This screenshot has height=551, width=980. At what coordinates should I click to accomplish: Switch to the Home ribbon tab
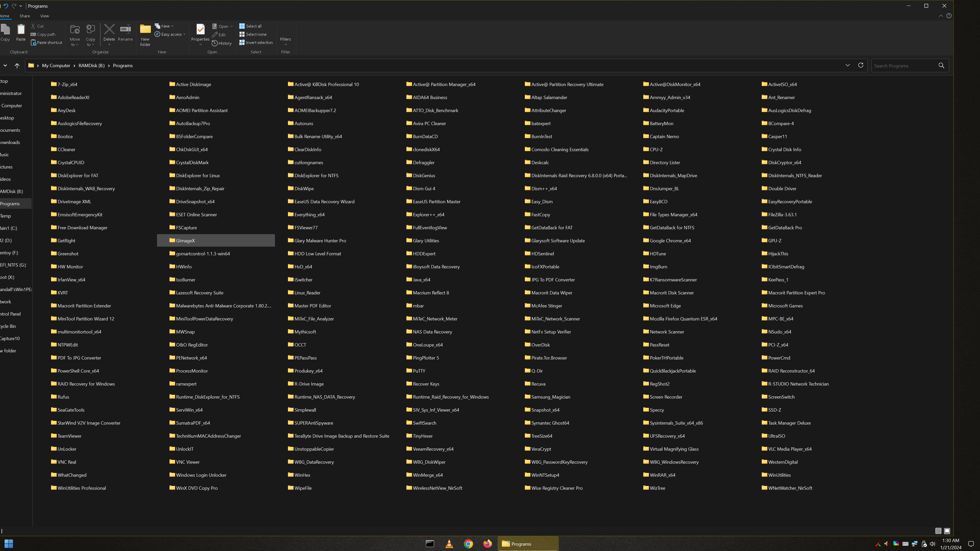coord(5,16)
